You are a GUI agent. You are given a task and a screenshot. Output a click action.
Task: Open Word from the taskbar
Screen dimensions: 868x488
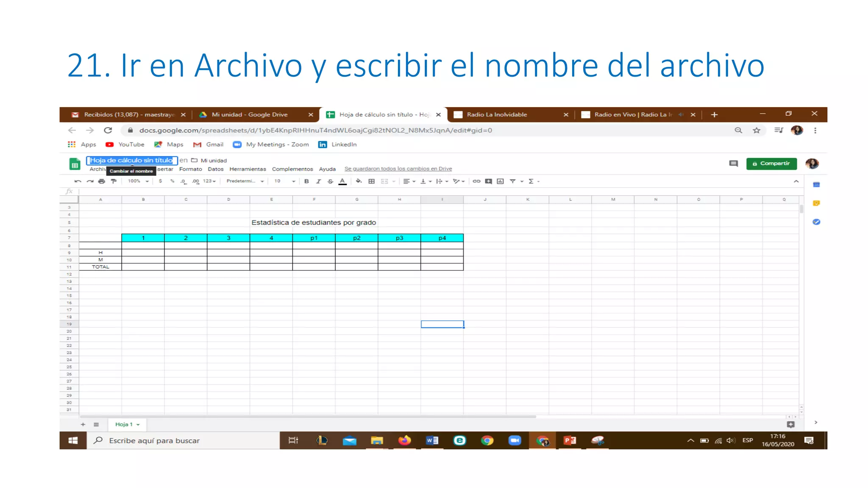(432, 441)
